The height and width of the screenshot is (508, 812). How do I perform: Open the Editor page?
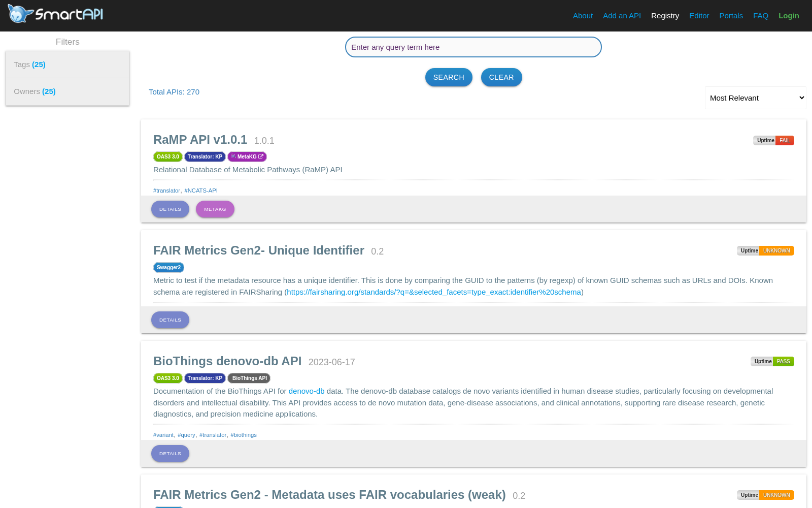[699, 16]
